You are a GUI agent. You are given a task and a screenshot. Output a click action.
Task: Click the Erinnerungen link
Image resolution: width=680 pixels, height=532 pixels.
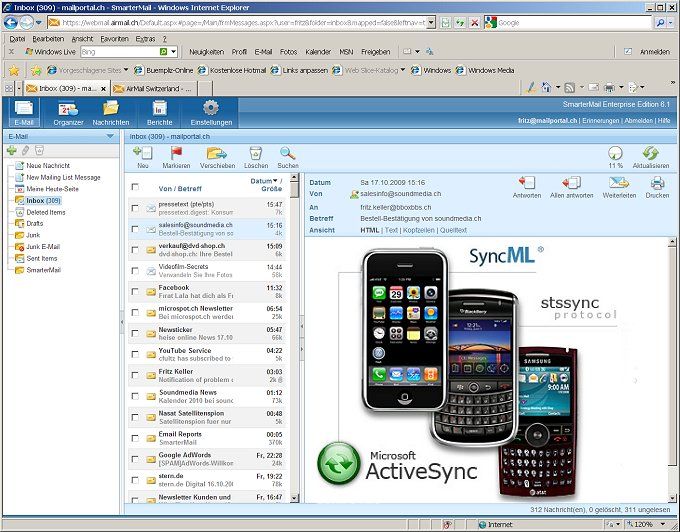601,121
